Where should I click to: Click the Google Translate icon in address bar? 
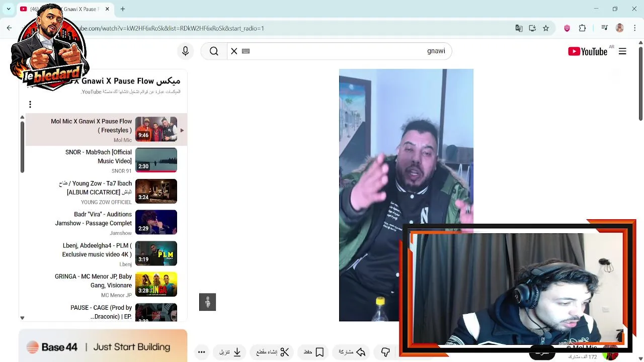pyautogui.click(x=519, y=28)
